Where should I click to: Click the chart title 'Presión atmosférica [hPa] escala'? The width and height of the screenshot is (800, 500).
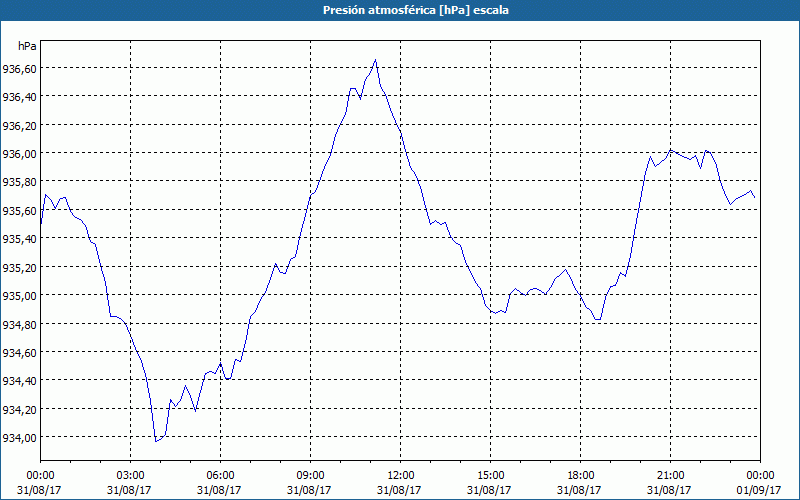[x=415, y=10]
